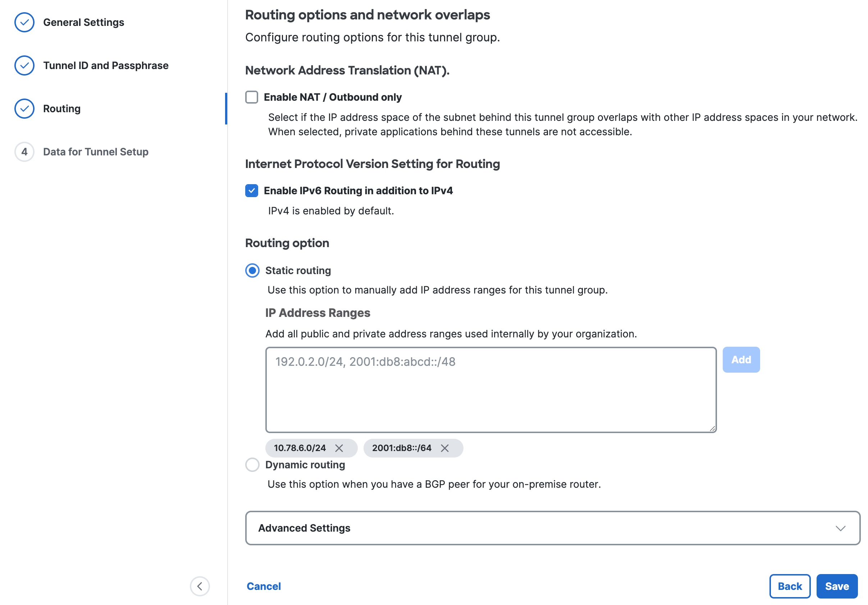
Task: Cancel the tunnel group setup
Action: point(264,586)
